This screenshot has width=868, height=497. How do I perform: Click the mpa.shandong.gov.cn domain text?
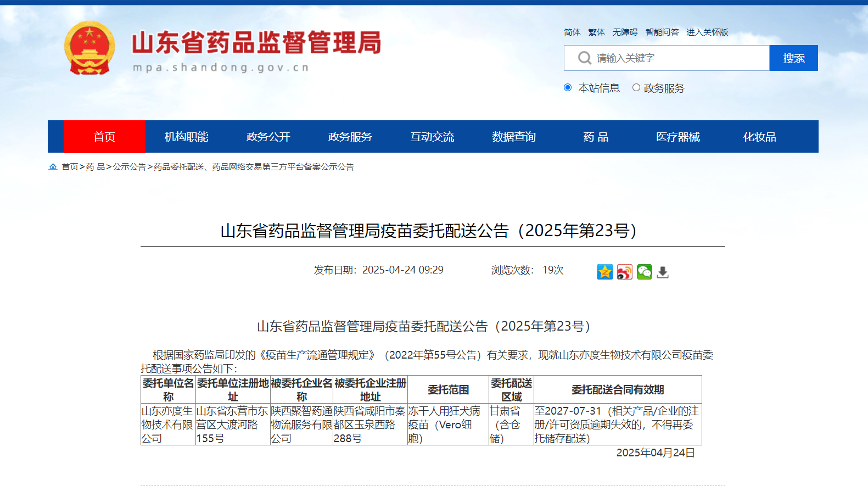coord(221,68)
